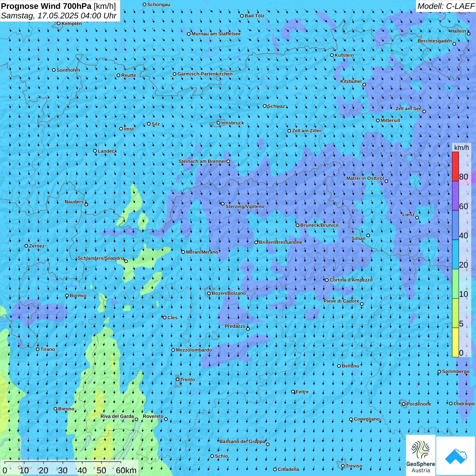Click the Bozen/Bolzano city marker
Viewport: 476px width, 476px height.
tap(209, 293)
